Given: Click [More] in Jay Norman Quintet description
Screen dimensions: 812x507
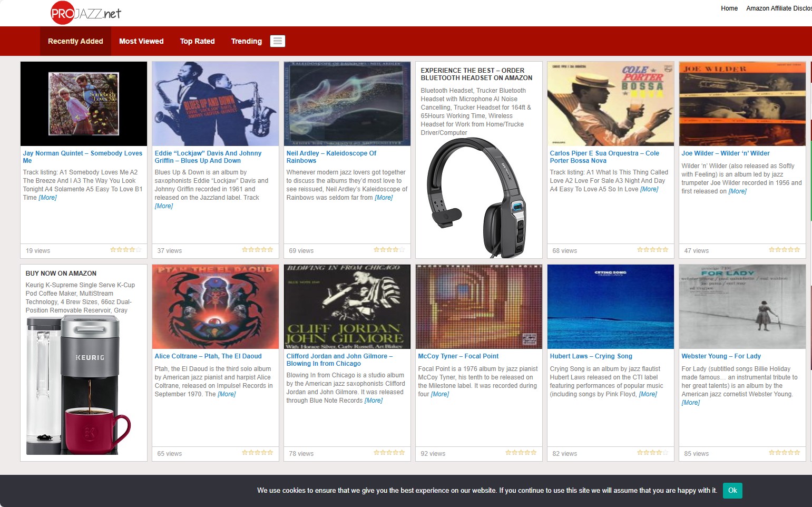Looking at the screenshot, I should click(x=47, y=198).
